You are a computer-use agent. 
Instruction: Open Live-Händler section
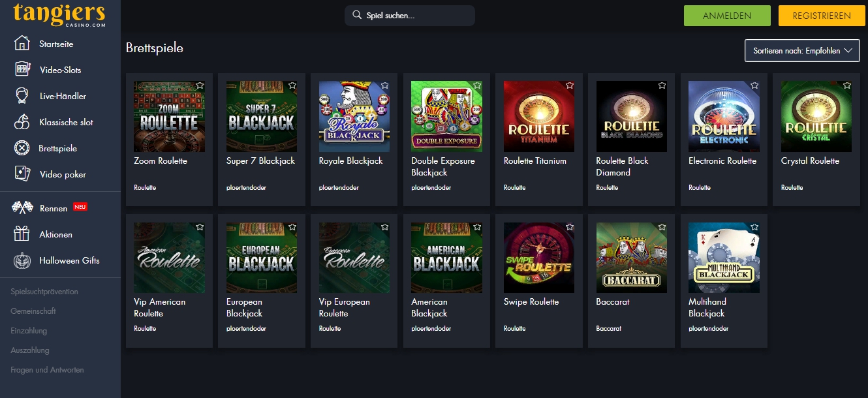[x=63, y=96]
